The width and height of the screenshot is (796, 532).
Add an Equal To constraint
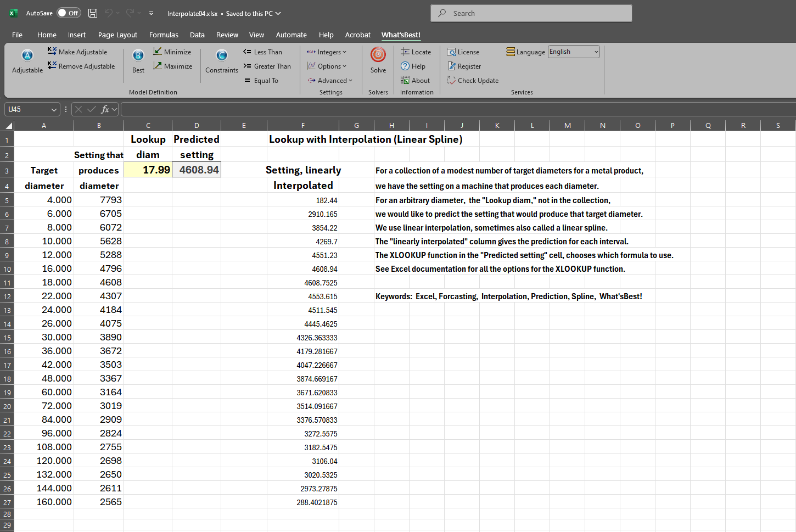(x=261, y=80)
